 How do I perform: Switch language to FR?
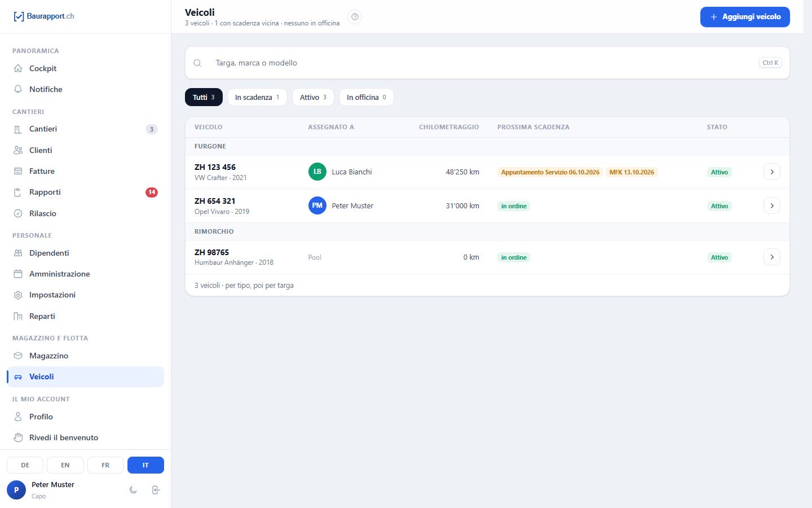pos(105,465)
